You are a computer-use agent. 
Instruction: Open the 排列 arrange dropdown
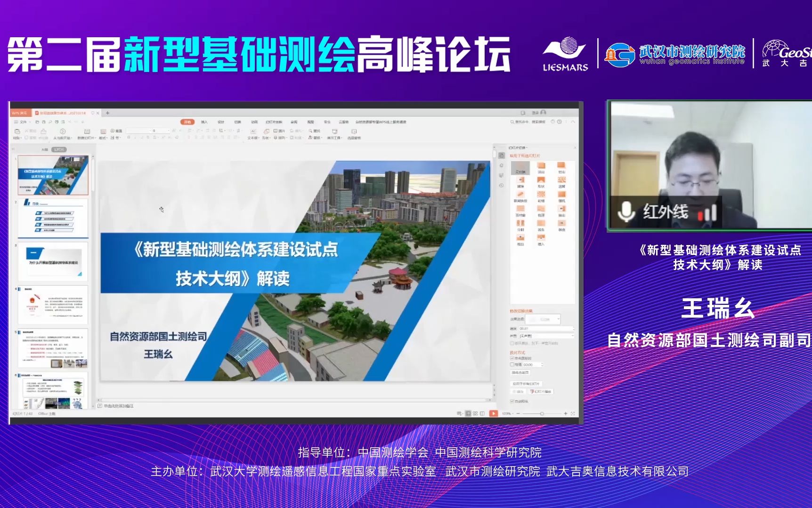point(281,138)
